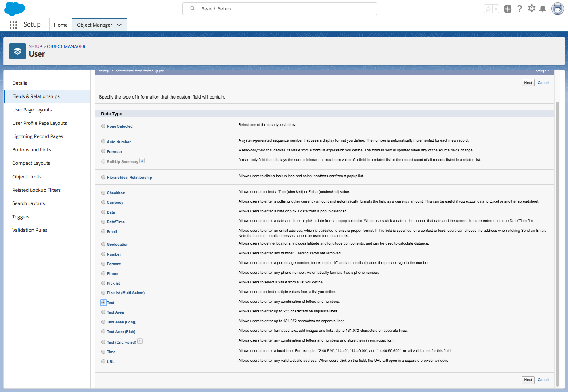
Task: Open the favorites list dropdown arrow
Action: coord(496,9)
